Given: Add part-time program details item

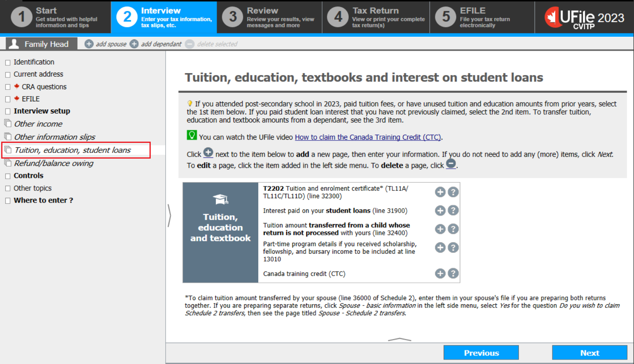Looking at the screenshot, I should (440, 247).
